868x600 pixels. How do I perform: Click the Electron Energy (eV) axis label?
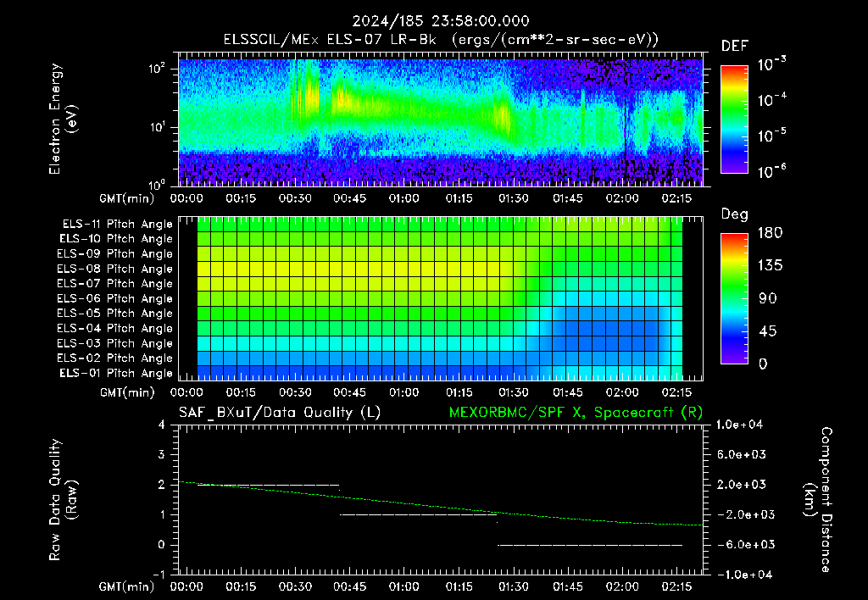(62, 119)
